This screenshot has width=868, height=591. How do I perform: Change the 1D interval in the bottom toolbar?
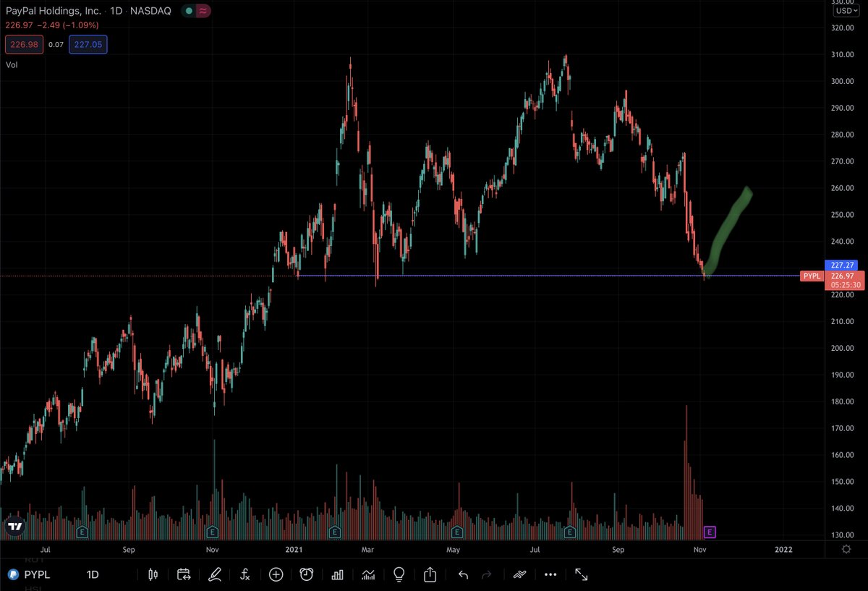click(93, 575)
